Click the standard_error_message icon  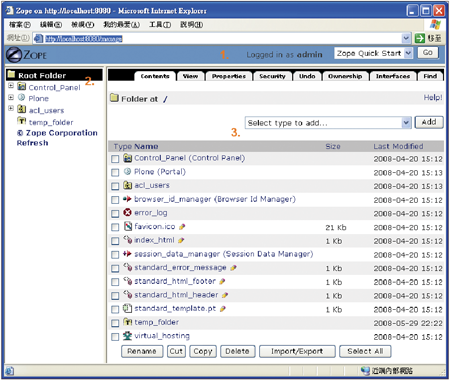tap(128, 267)
